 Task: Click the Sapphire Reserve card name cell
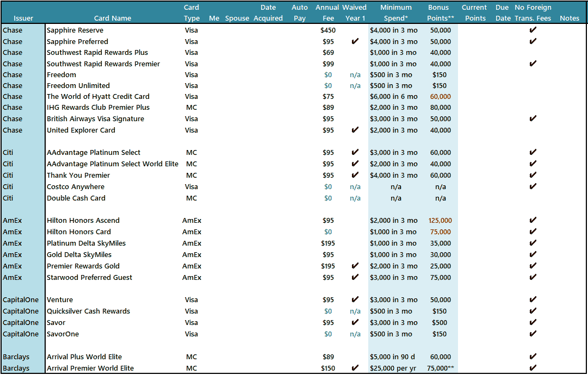pyautogui.click(x=75, y=30)
